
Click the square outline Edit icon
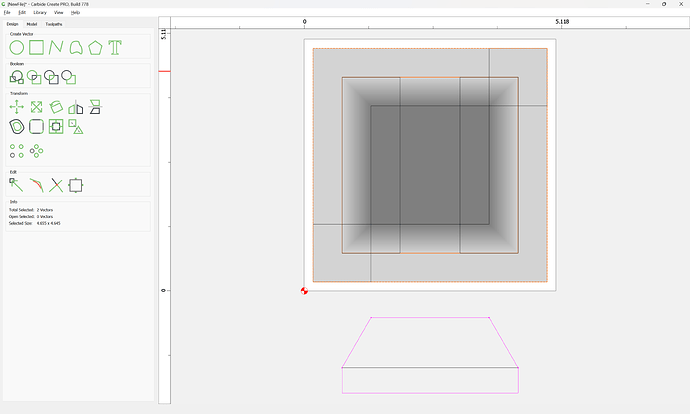pyautogui.click(x=76, y=185)
